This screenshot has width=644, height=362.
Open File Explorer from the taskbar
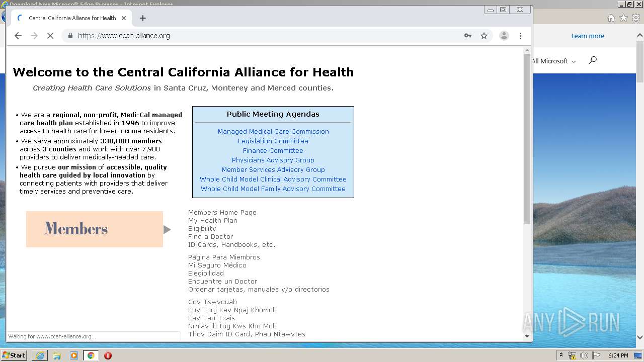pyautogui.click(x=57, y=355)
